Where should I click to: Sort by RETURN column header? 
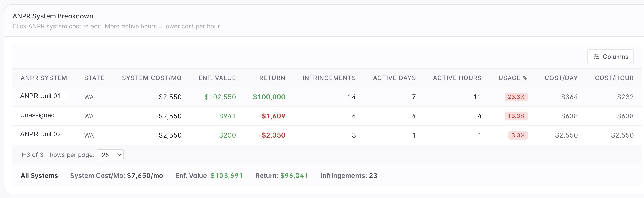click(272, 78)
